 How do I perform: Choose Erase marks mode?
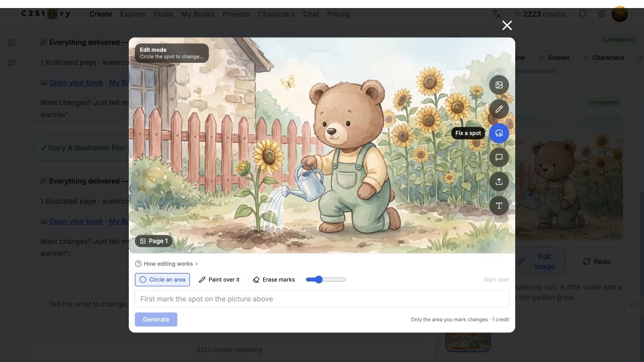pos(274,280)
